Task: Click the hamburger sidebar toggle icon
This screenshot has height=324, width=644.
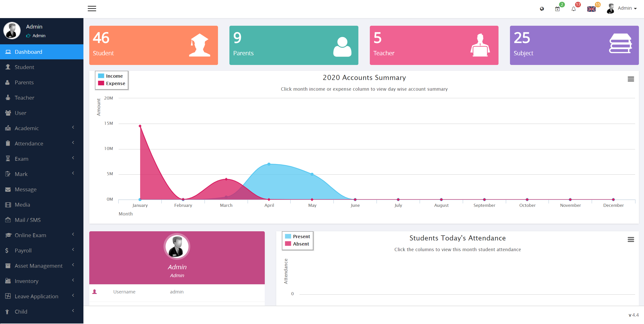Action: pos(92,9)
